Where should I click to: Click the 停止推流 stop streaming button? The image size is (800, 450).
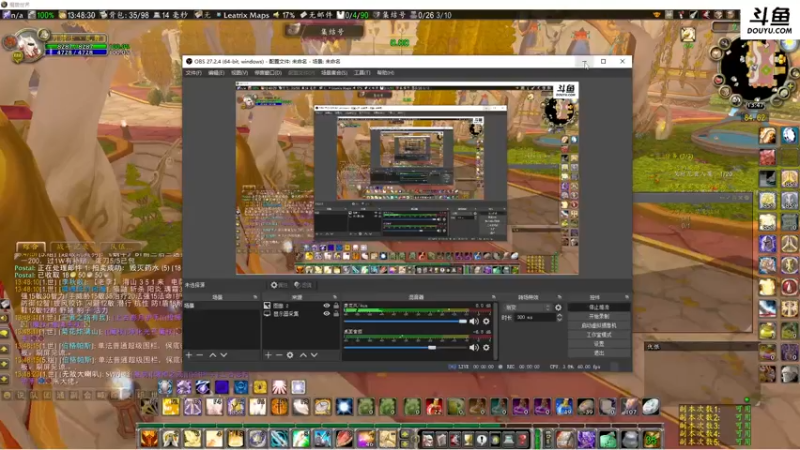[598, 307]
